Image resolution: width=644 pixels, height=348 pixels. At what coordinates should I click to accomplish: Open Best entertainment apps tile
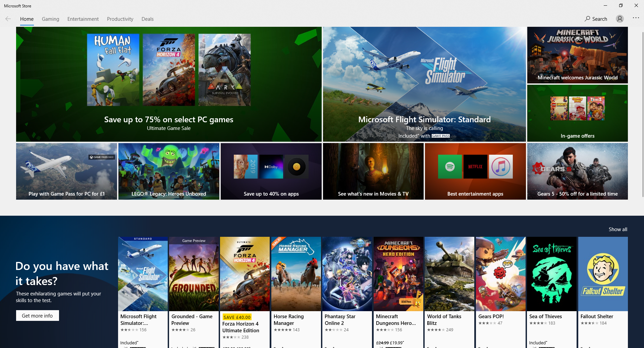tap(475, 171)
